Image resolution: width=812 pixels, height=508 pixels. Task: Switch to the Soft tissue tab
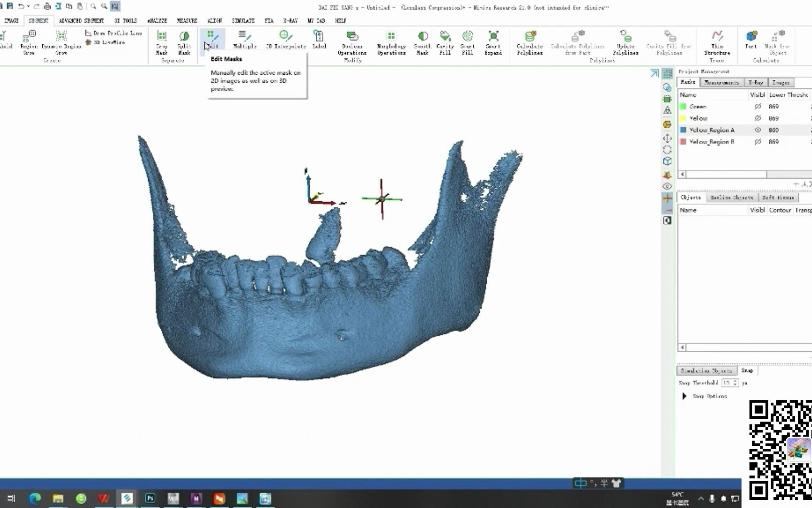(778, 198)
